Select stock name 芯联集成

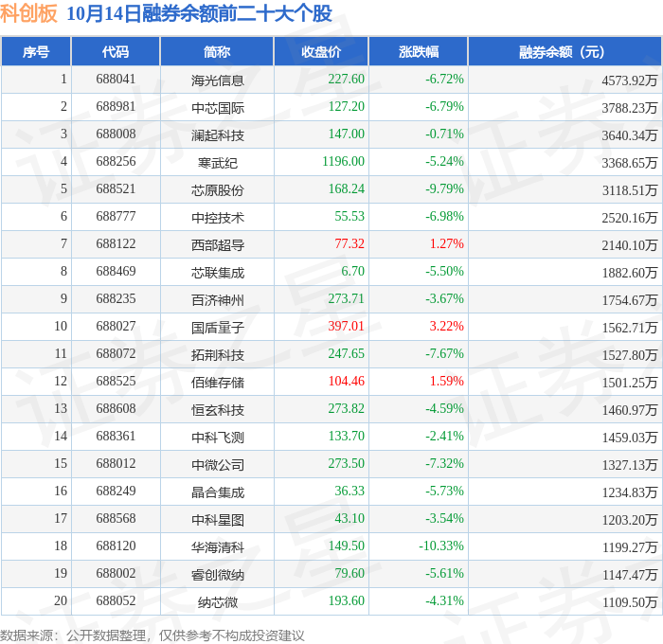click(217, 273)
